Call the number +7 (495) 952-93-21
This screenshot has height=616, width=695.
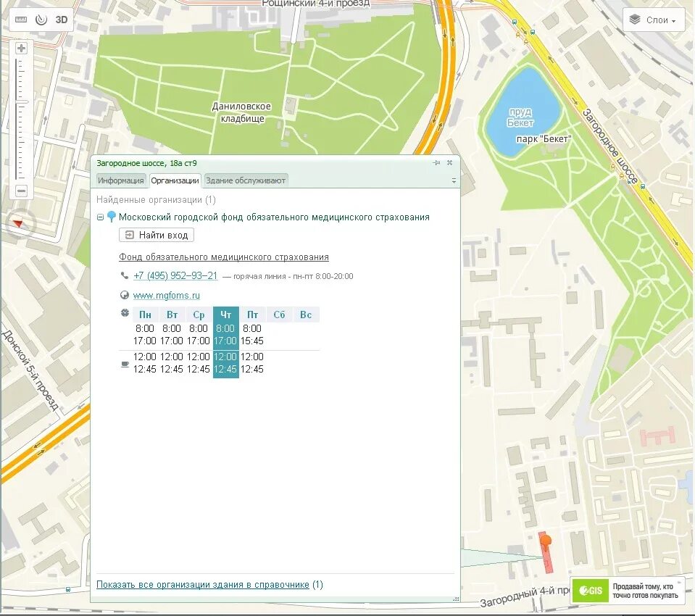click(x=175, y=275)
